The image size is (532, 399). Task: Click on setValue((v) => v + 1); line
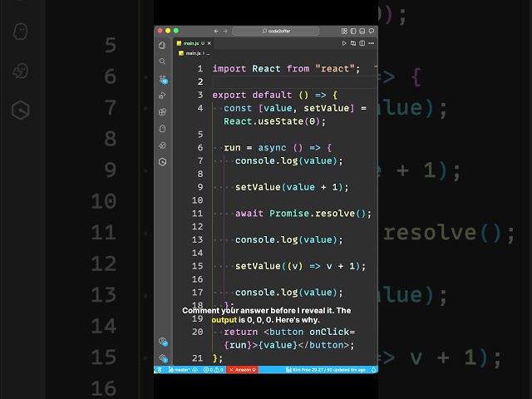301,266
